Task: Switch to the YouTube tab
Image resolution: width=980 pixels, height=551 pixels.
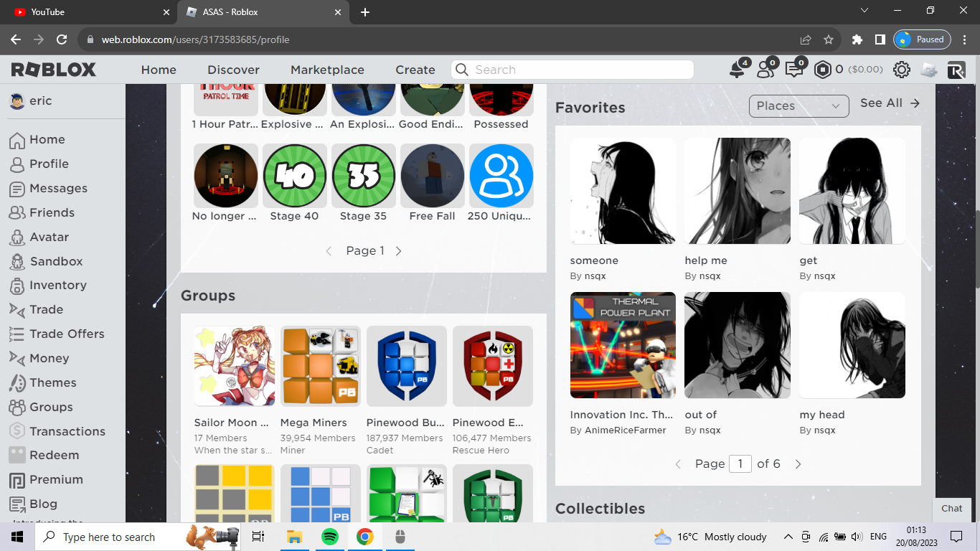Action: pyautogui.click(x=88, y=12)
